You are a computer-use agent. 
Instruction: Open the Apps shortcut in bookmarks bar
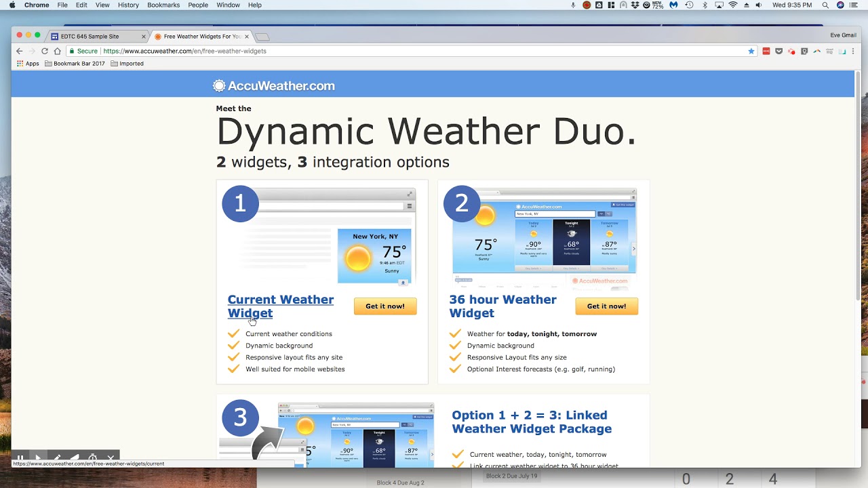[28, 64]
